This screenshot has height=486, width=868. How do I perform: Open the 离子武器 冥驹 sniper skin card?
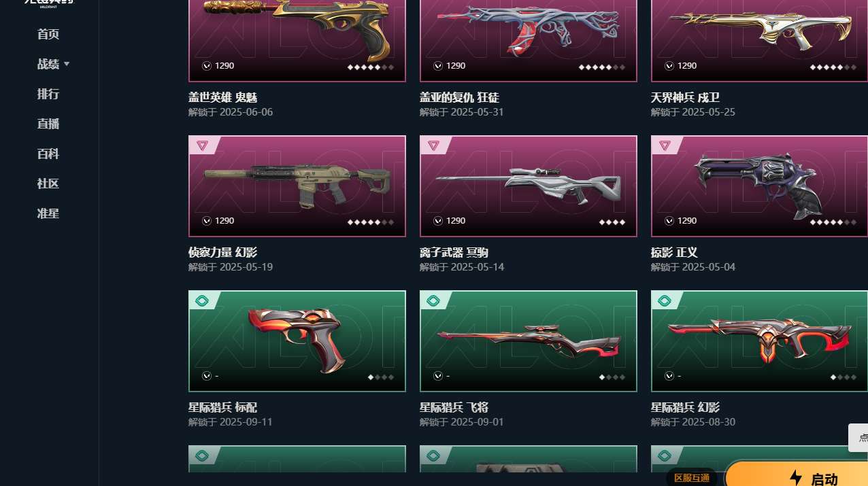[x=529, y=186]
